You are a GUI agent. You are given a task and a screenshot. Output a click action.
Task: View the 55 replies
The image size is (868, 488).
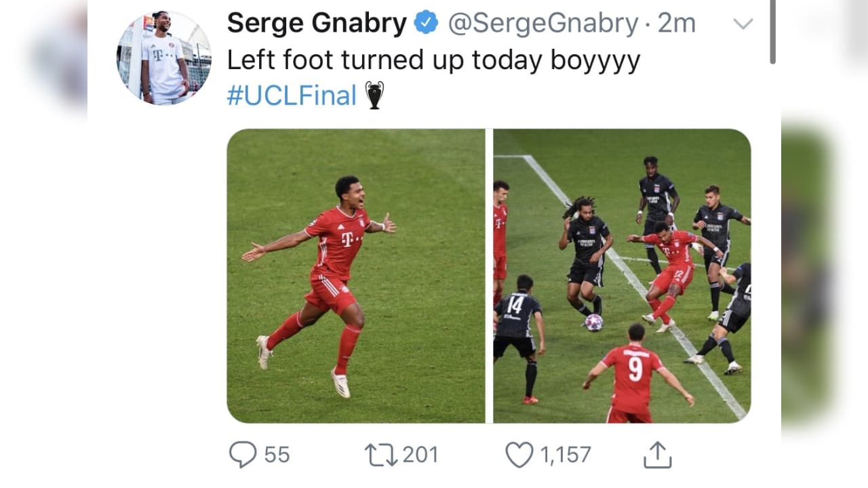(274, 454)
